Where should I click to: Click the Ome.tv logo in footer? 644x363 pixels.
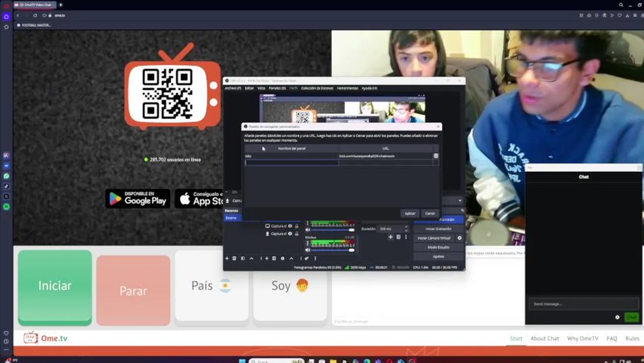pos(45,338)
